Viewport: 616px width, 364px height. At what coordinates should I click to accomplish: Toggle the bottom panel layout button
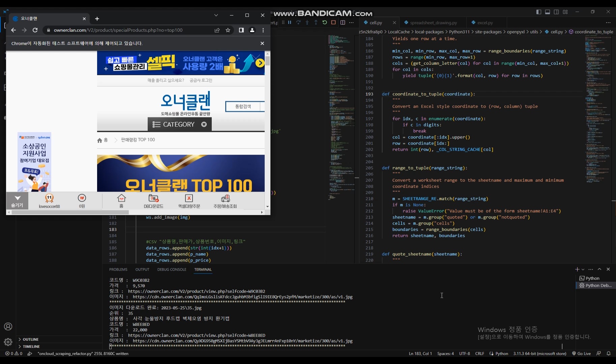tap(548, 12)
